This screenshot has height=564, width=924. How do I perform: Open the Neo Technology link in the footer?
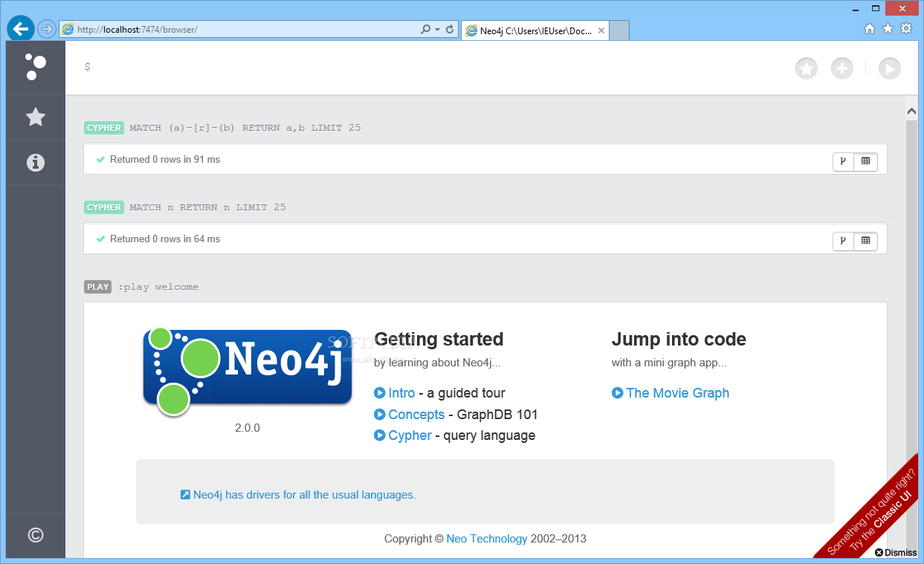tap(487, 539)
